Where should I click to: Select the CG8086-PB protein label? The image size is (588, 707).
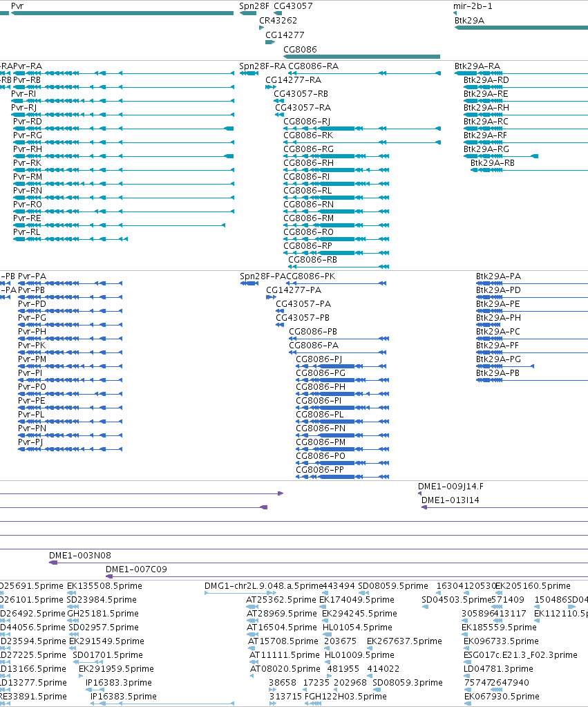314,332
